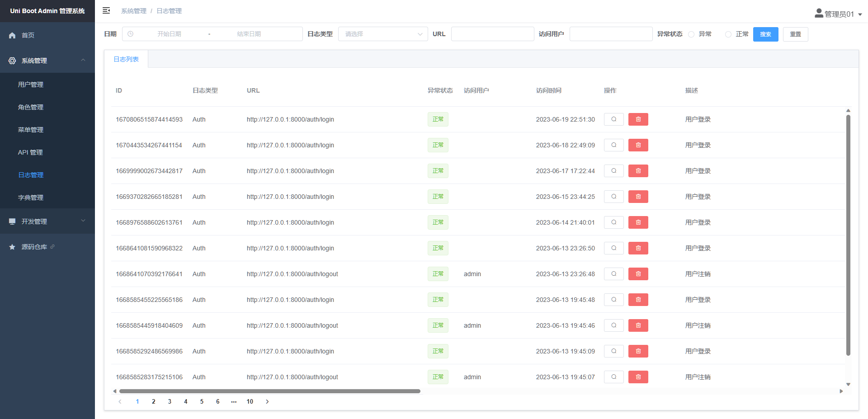
Task: Select the 正常 radio button
Action: pyautogui.click(x=728, y=34)
